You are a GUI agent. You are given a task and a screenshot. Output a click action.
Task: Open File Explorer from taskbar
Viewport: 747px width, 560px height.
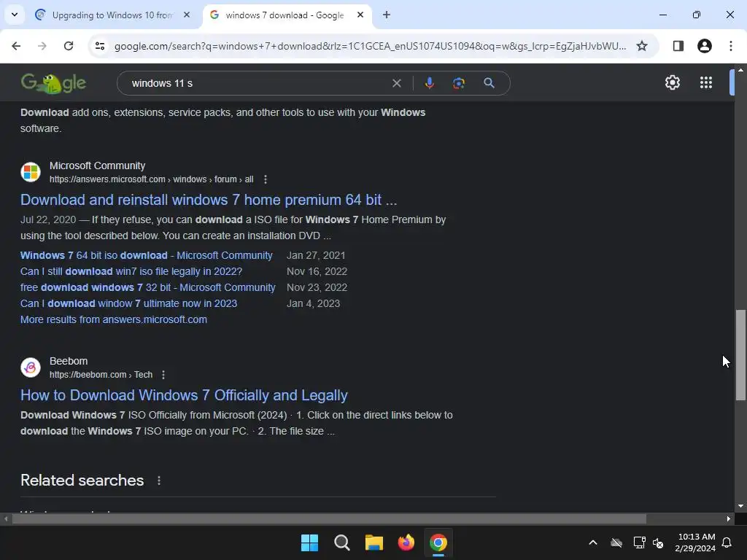click(374, 542)
